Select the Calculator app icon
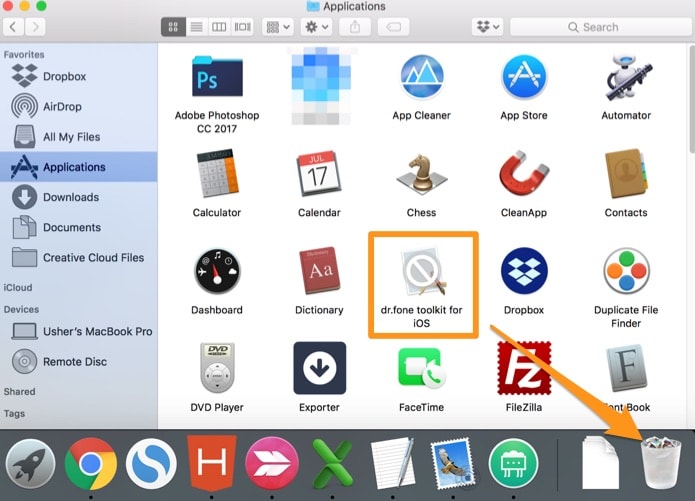This screenshot has width=695, height=501. point(217,173)
